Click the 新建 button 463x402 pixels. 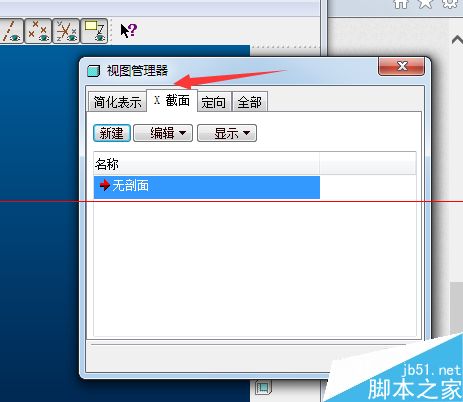tap(112, 133)
